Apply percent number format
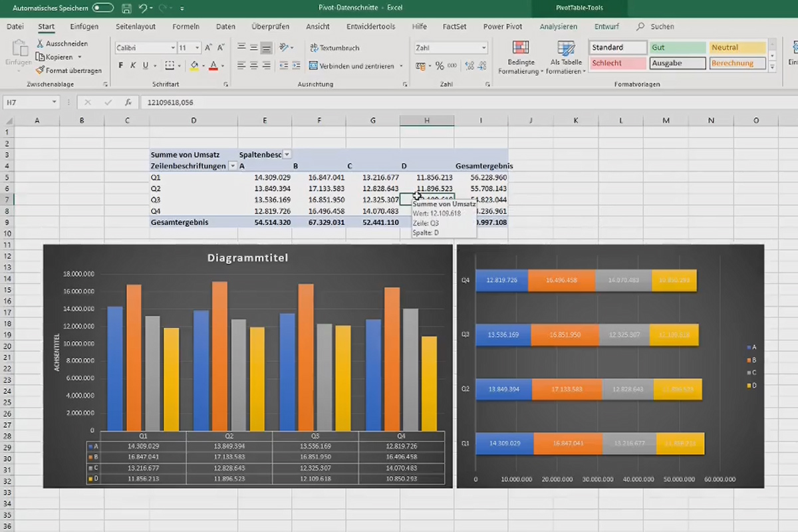The image size is (798, 532). coord(440,65)
